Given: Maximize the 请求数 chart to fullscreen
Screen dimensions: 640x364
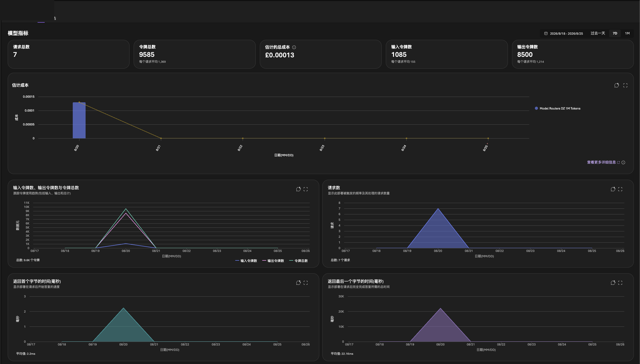Looking at the screenshot, I should [620, 189].
